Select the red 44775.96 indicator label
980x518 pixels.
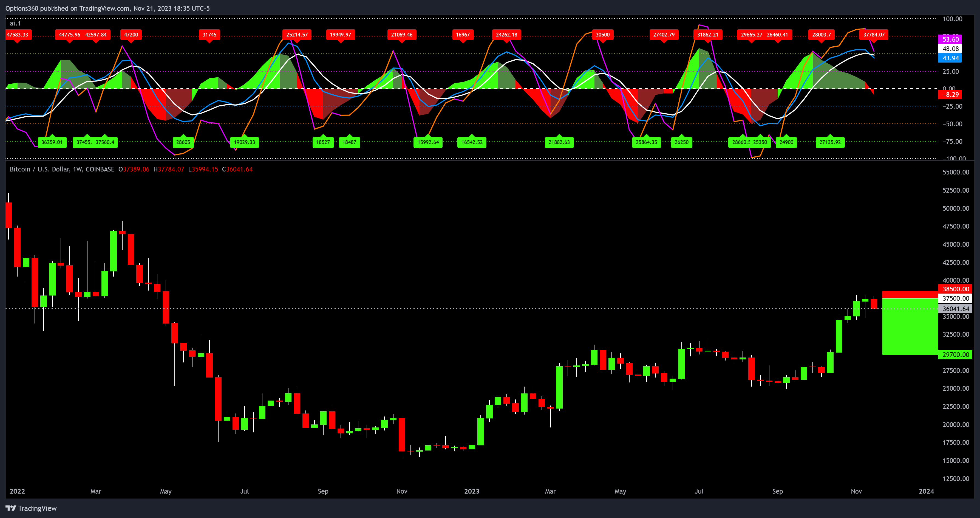(x=69, y=35)
